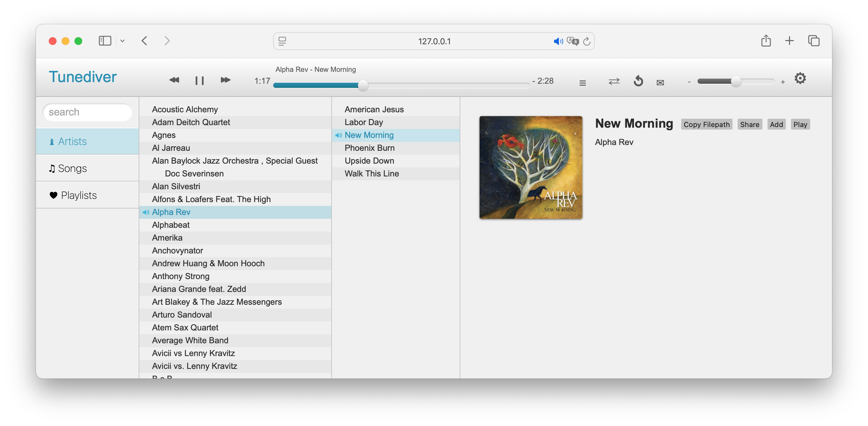
Task: Click the repeat/restart icon in the toolbar
Action: coord(638,81)
